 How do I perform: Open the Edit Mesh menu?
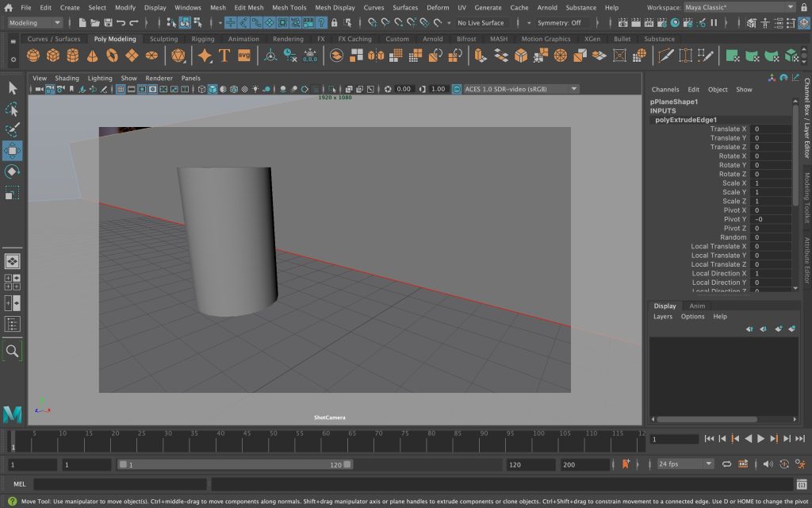point(248,8)
